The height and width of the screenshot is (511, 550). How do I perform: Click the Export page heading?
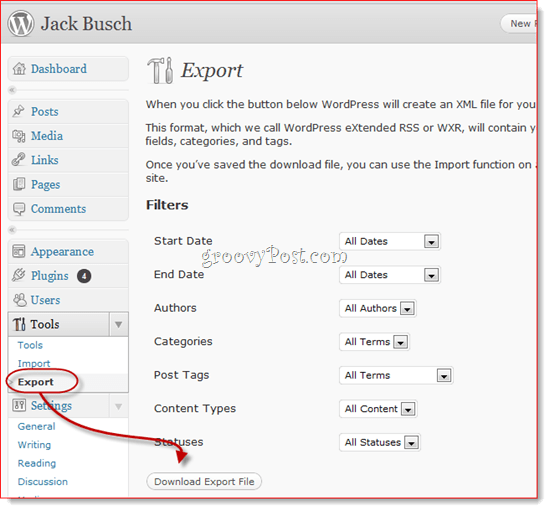212,70
